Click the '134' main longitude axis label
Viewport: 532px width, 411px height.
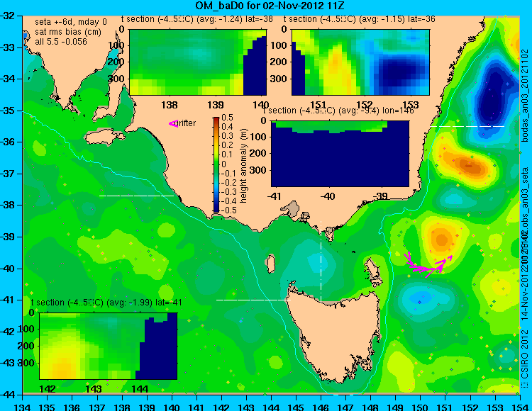(23, 407)
